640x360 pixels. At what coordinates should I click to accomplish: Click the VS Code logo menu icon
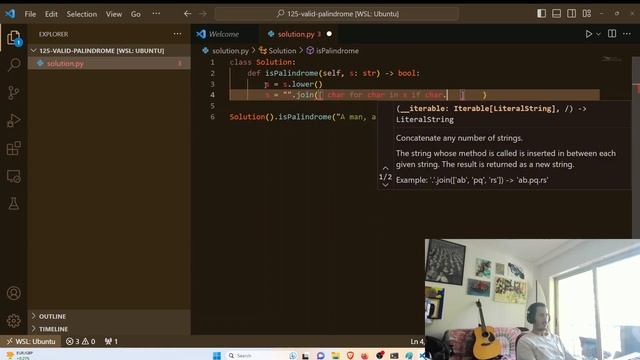click(x=10, y=13)
